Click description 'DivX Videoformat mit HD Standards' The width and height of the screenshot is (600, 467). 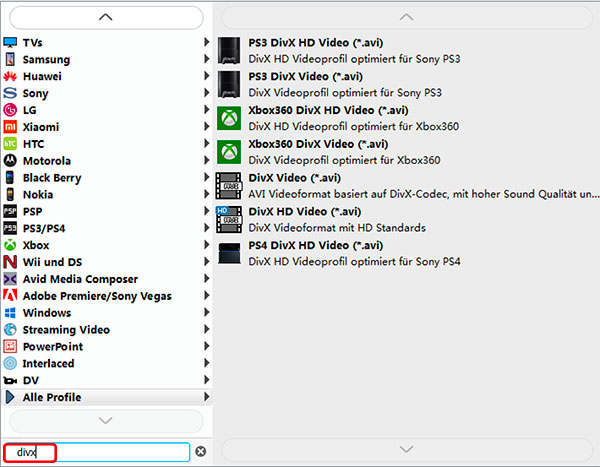click(x=337, y=228)
